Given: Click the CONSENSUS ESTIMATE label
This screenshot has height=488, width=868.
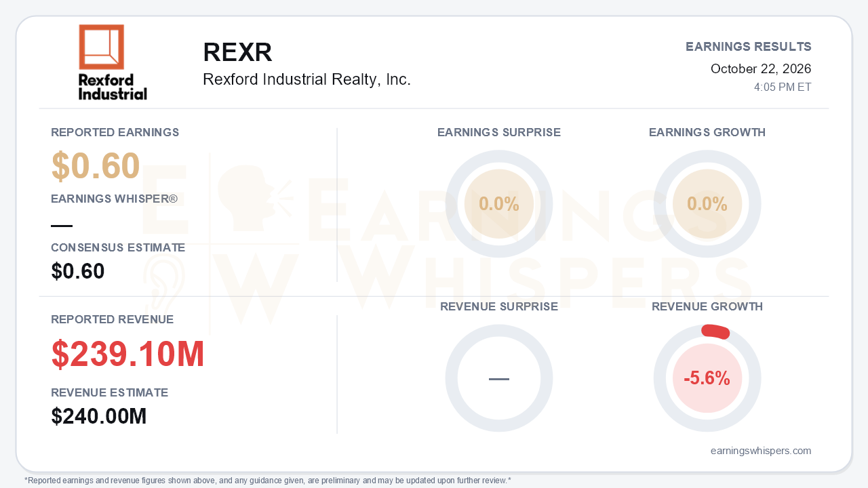Looking at the screenshot, I should (x=118, y=247).
